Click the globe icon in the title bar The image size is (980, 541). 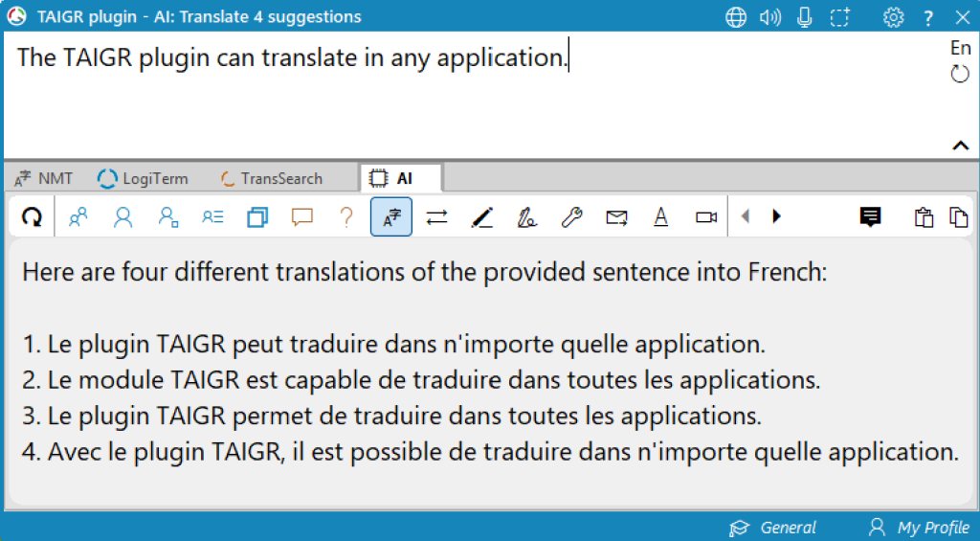click(x=736, y=17)
